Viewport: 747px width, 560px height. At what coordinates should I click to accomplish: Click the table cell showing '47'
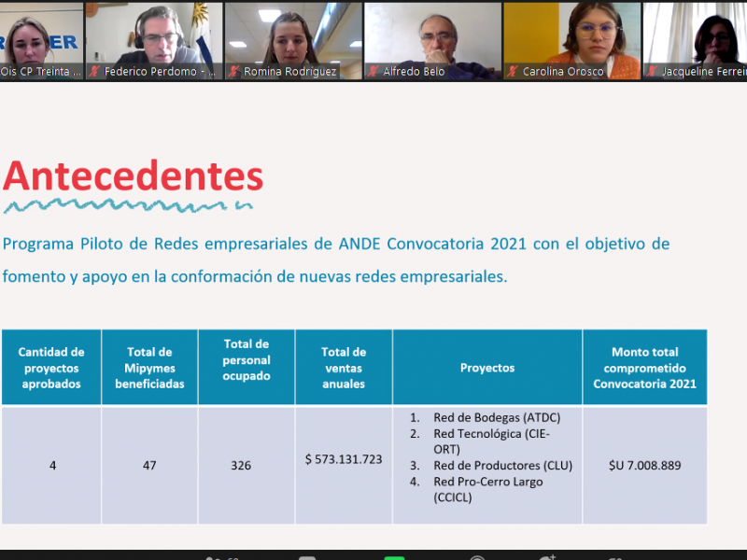[x=149, y=465]
